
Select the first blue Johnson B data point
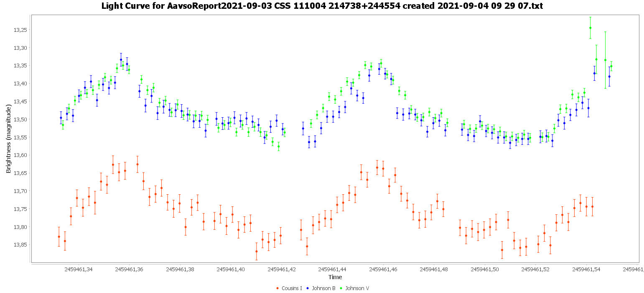pos(61,118)
